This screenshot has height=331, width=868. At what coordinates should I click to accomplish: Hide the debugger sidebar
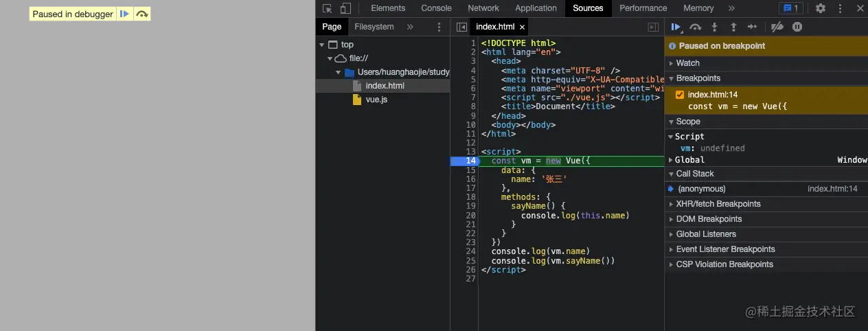[653, 27]
